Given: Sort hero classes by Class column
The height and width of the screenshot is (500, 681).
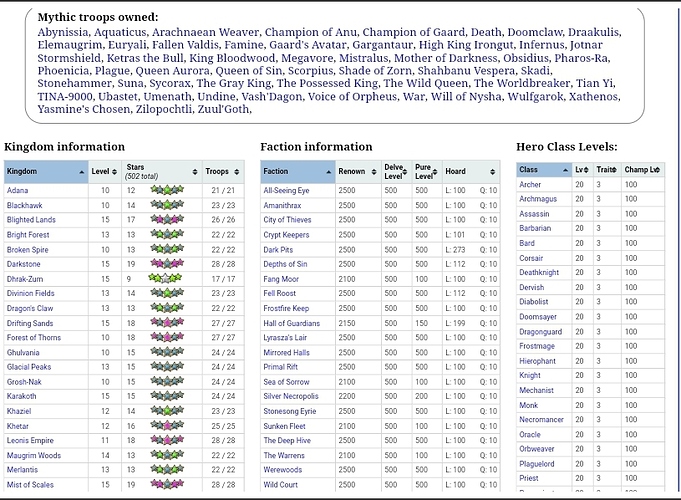Looking at the screenshot, I should 544,170.
